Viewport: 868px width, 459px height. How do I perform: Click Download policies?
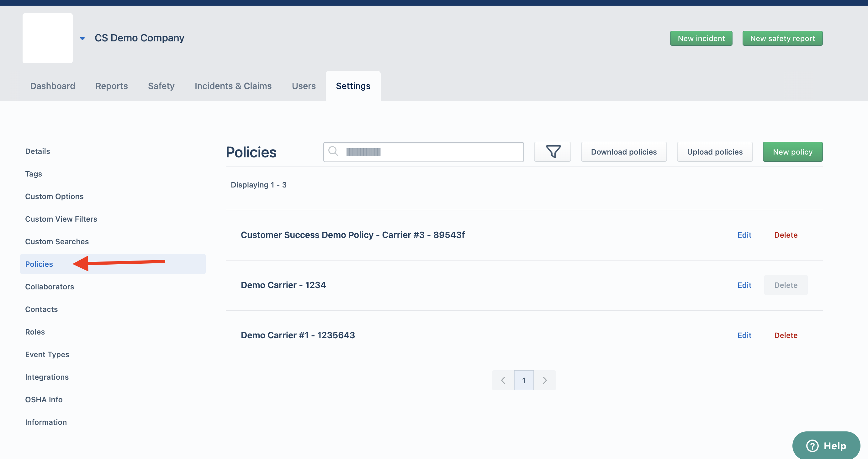[624, 152]
